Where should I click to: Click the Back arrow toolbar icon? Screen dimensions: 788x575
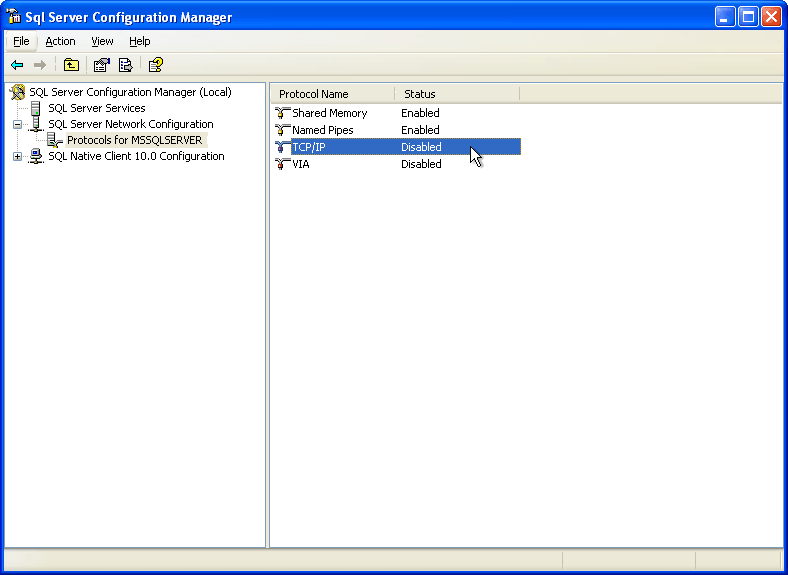tap(17, 65)
